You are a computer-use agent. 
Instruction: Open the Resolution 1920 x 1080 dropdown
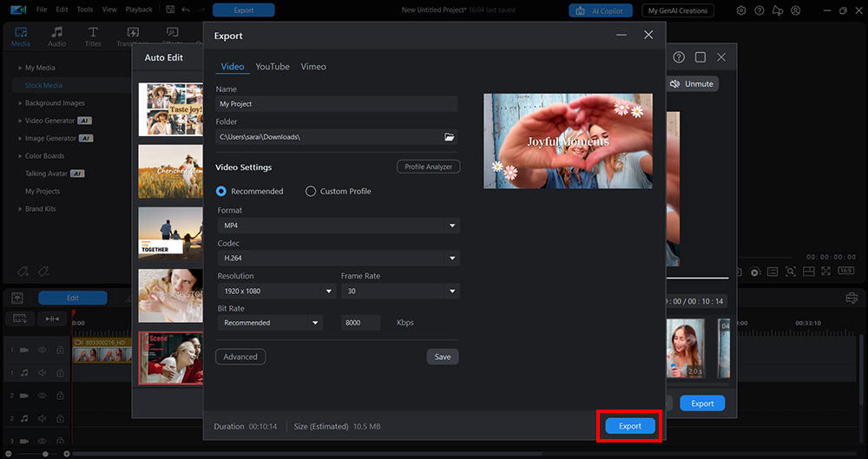277,291
